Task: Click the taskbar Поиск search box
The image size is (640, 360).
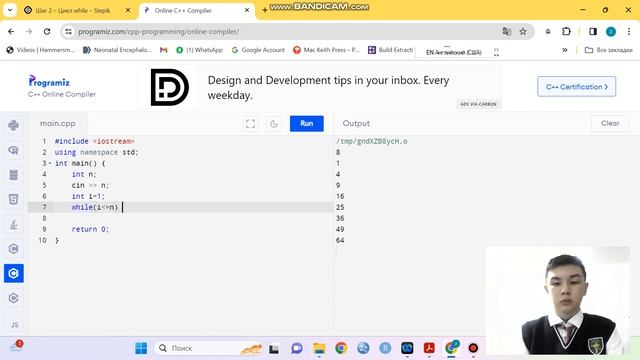Action: [208, 348]
